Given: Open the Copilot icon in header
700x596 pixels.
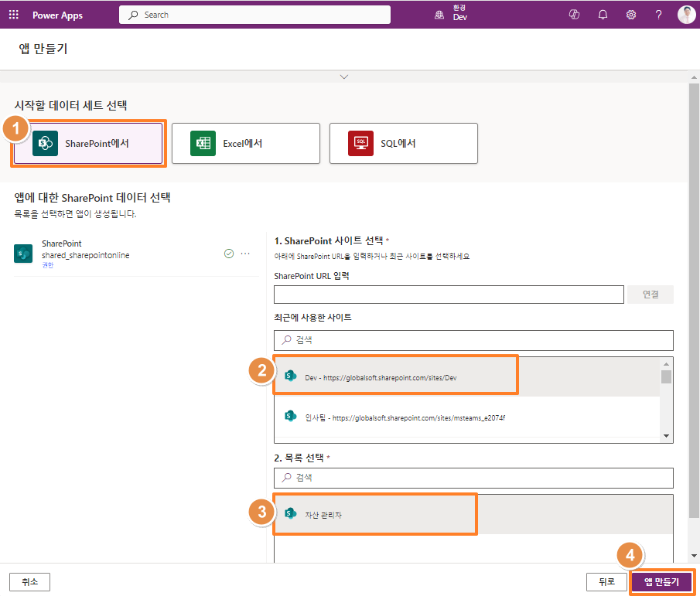Looking at the screenshot, I should pos(574,15).
